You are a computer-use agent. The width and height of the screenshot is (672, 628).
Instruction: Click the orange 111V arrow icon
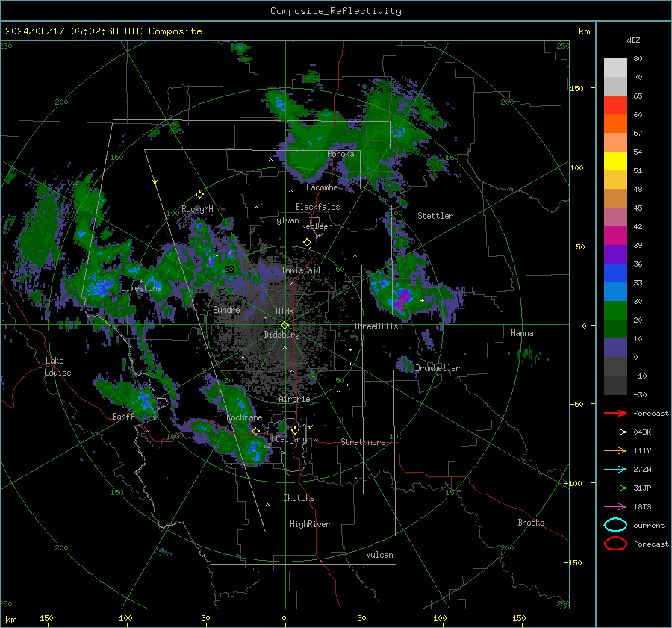click(x=615, y=450)
